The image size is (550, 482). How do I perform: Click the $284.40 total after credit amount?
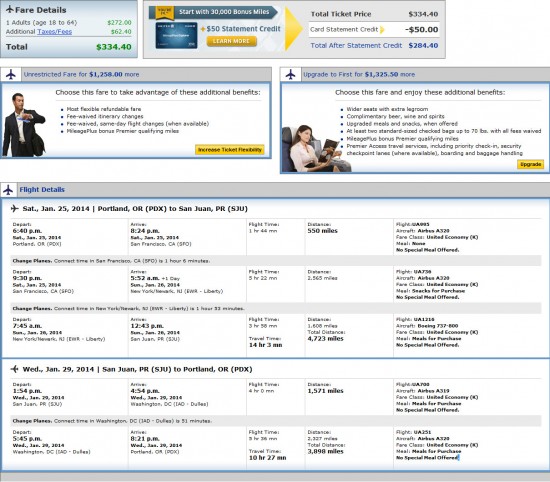(423, 46)
